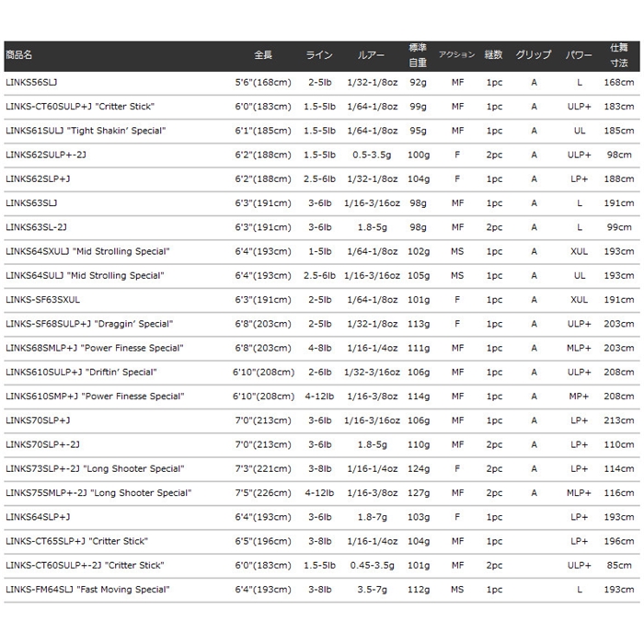
Task: Click the 1-5lb line cell
Action: [x=319, y=251]
